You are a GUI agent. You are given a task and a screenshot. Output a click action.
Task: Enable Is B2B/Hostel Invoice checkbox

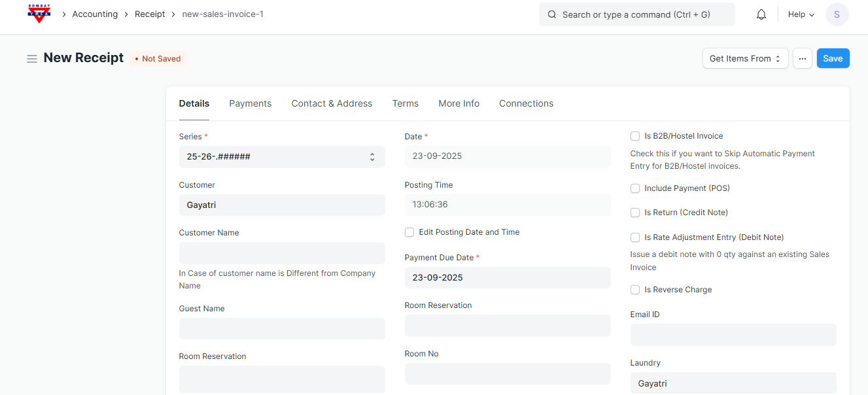pyautogui.click(x=635, y=136)
